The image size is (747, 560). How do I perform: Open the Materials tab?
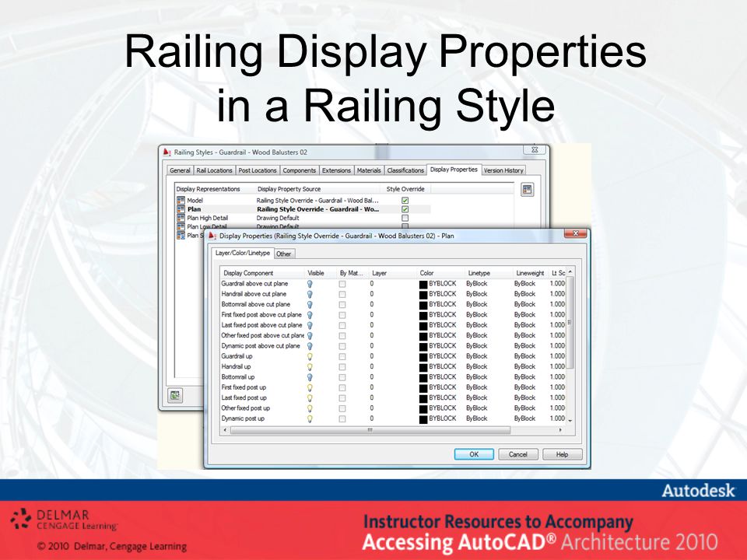coord(369,170)
